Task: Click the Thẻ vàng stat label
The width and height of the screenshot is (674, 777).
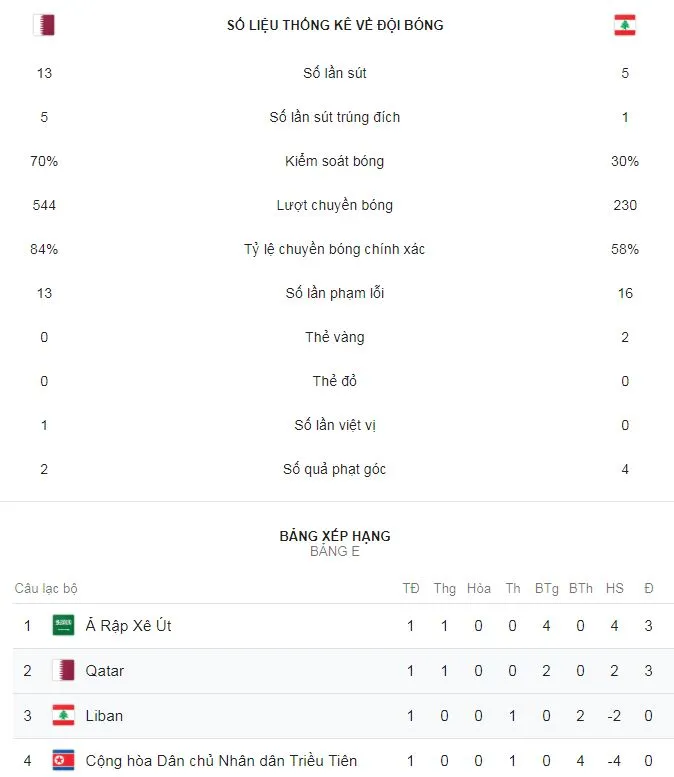Action: tap(335, 337)
